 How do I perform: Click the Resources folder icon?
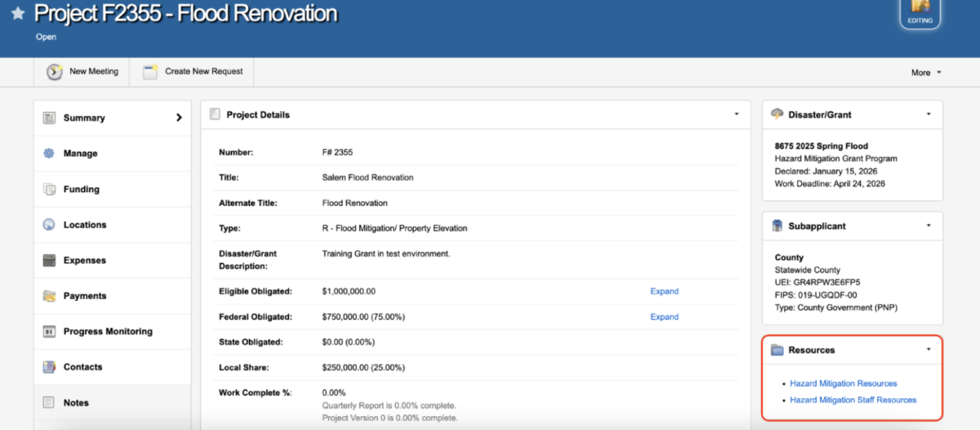[x=777, y=350]
